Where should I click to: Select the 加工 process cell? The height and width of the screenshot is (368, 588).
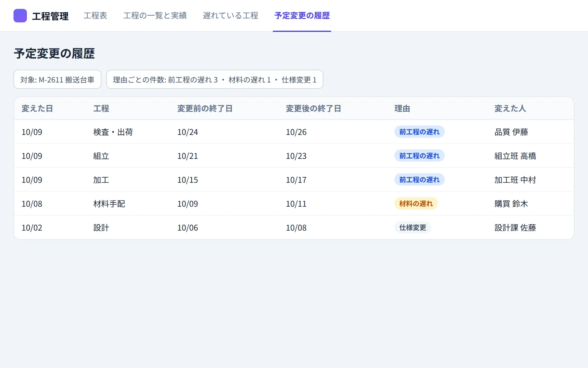tap(101, 180)
